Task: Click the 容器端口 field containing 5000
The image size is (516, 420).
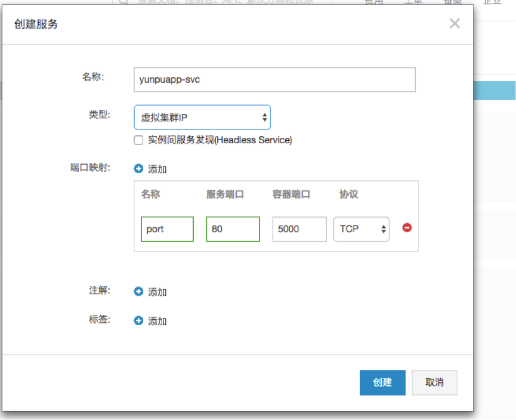Action: pos(299,229)
